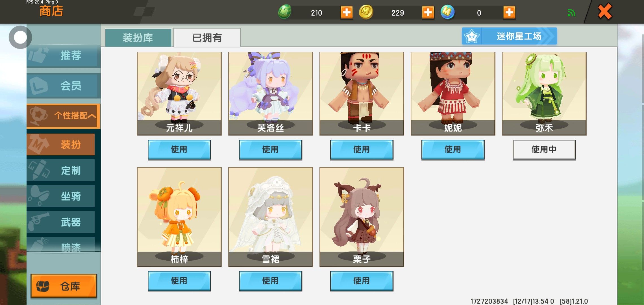Open the 坐骑 mounts category
Screen dimensions: 644x305
61,196
